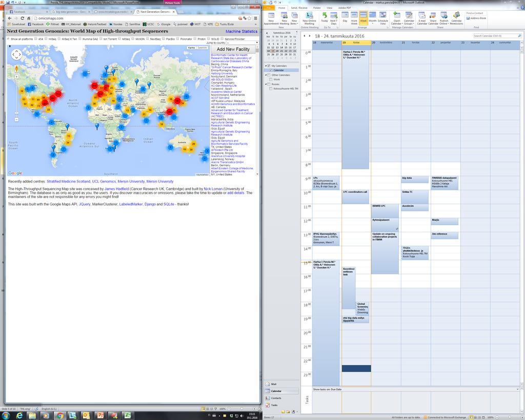Check the MiSeq platform checkbox

[x=119, y=39]
